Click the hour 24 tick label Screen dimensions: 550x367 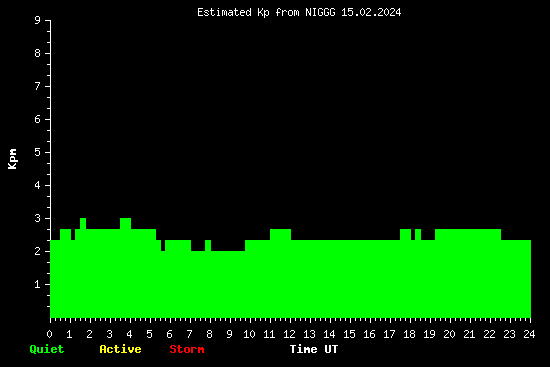(x=529, y=334)
